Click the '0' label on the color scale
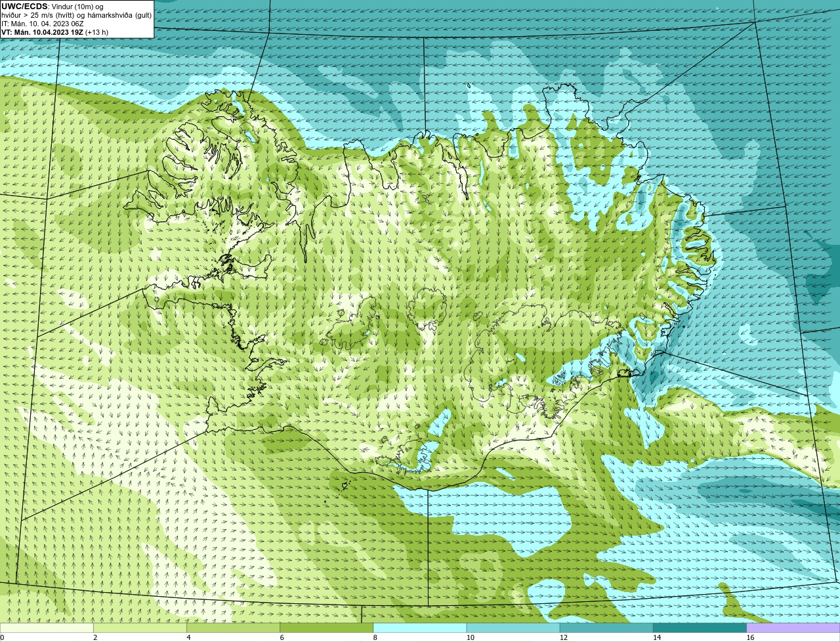The height and width of the screenshot is (642, 840). point(3,637)
